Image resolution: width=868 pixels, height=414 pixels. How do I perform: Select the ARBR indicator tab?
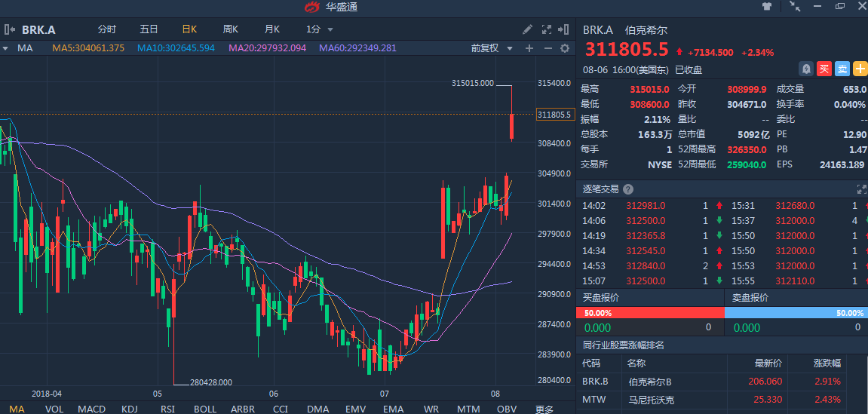pos(243,409)
